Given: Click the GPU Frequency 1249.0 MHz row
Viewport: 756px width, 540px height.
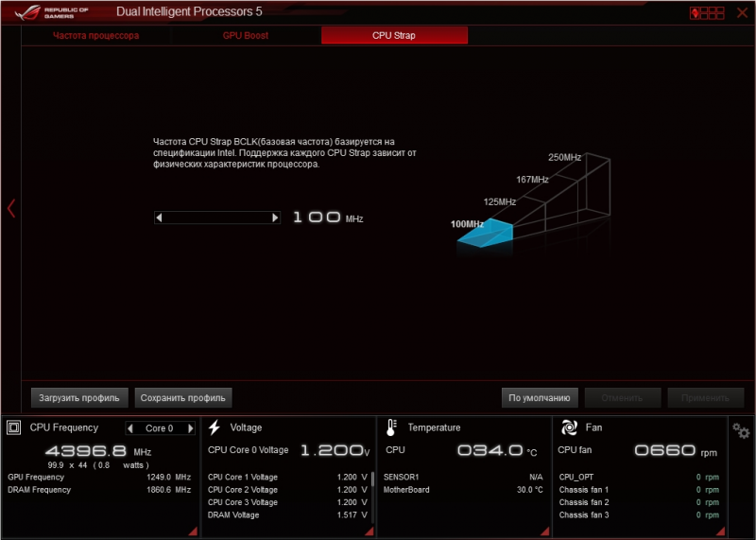Looking at the screenshot, I should [99, 478].
